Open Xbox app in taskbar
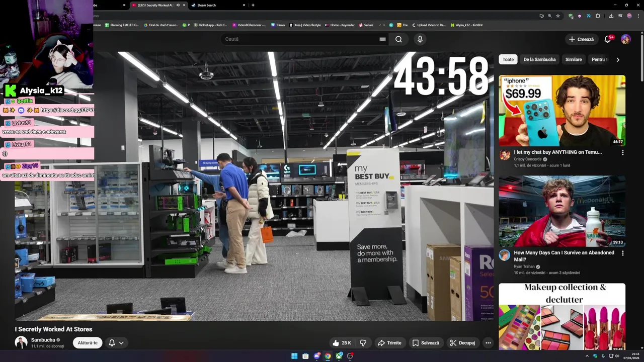 point(339,356)
